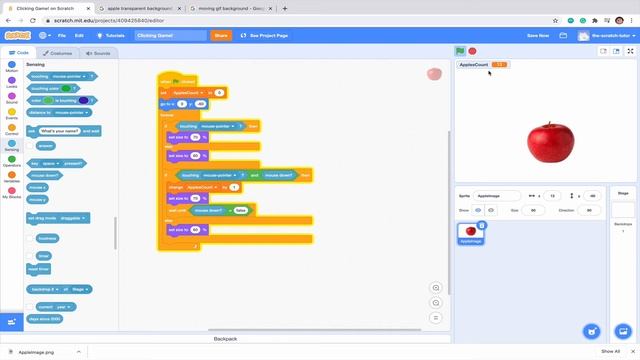Open the Motion blocks category
The image size is (640, 360).
point(12,67)
